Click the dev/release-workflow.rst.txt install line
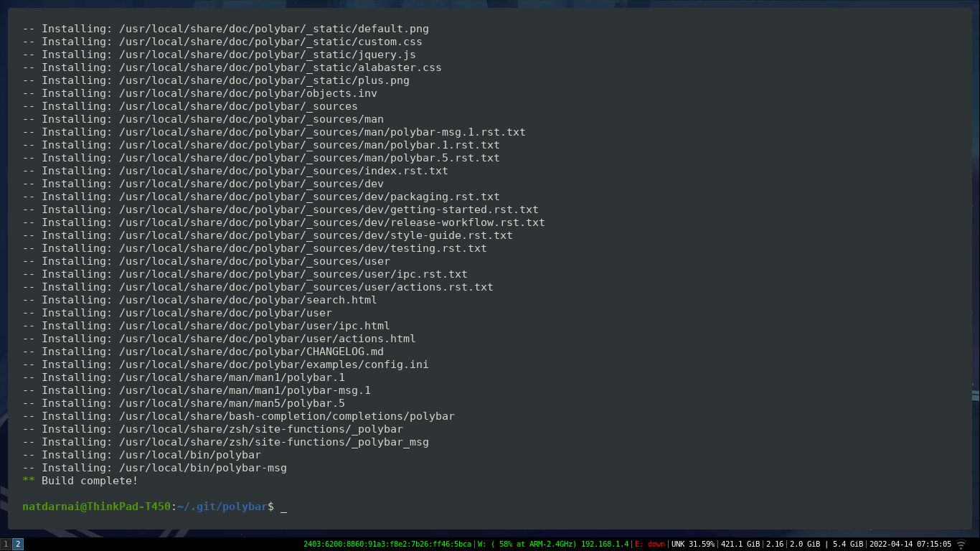The width and height of the screenshot is (980, 551). pyautogui.click(x=283, y=222)
